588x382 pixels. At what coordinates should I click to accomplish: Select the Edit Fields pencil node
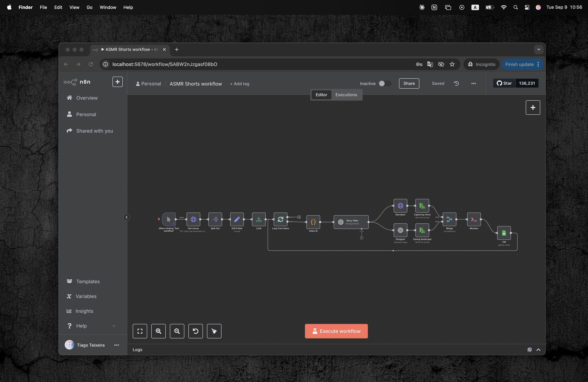(237, 219)
